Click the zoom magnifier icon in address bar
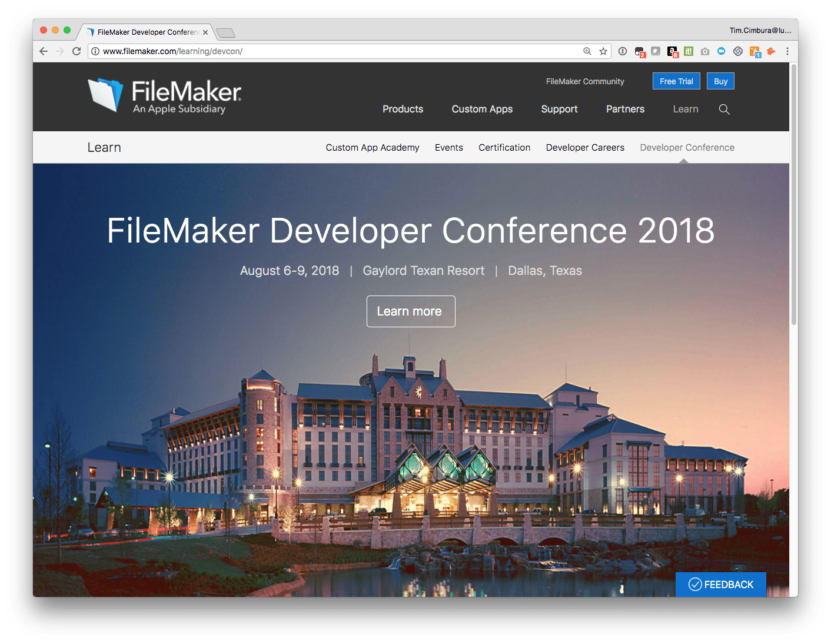Viewport: 831px width, 644px height. 587,51
